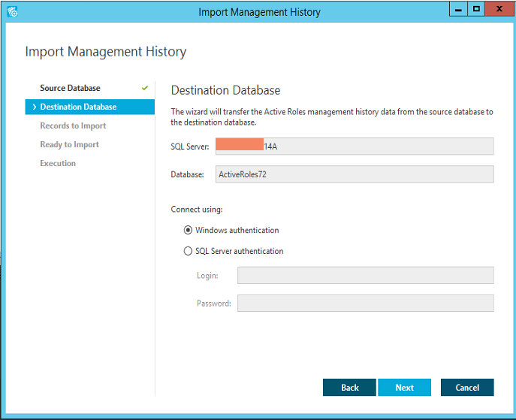The image size is (516, 420).
Task: Focus the Password input field
Action: (x=366, y=303)
